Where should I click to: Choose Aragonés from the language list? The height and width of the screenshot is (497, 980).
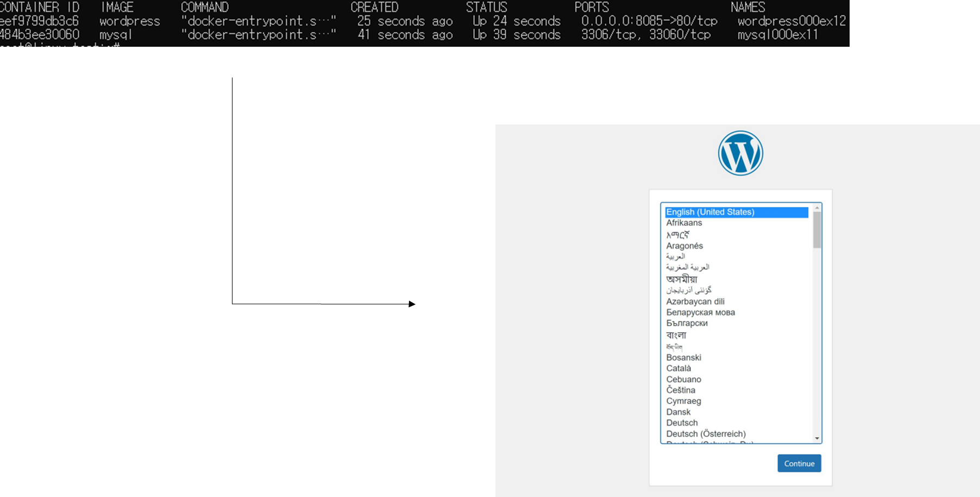click(684, 246)
